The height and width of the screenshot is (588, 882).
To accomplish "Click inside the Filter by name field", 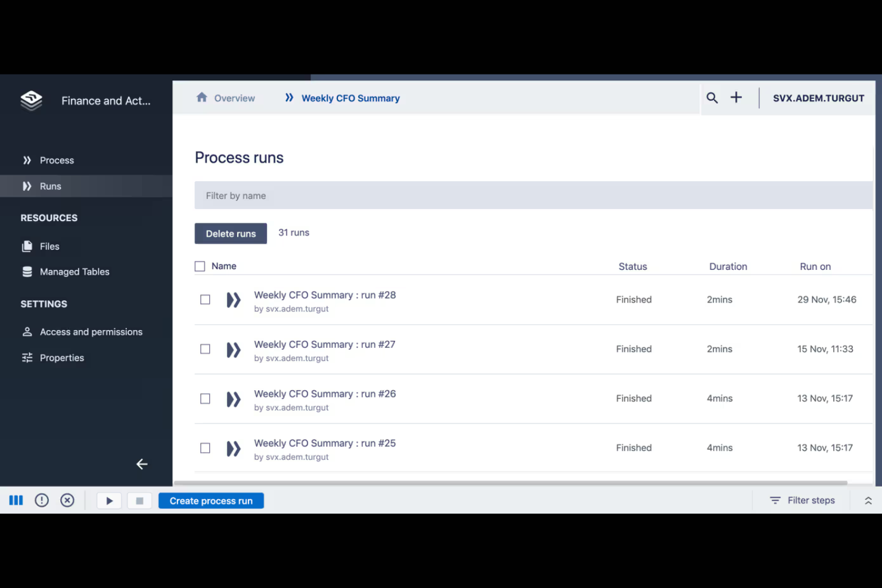I will click(533, 195).
